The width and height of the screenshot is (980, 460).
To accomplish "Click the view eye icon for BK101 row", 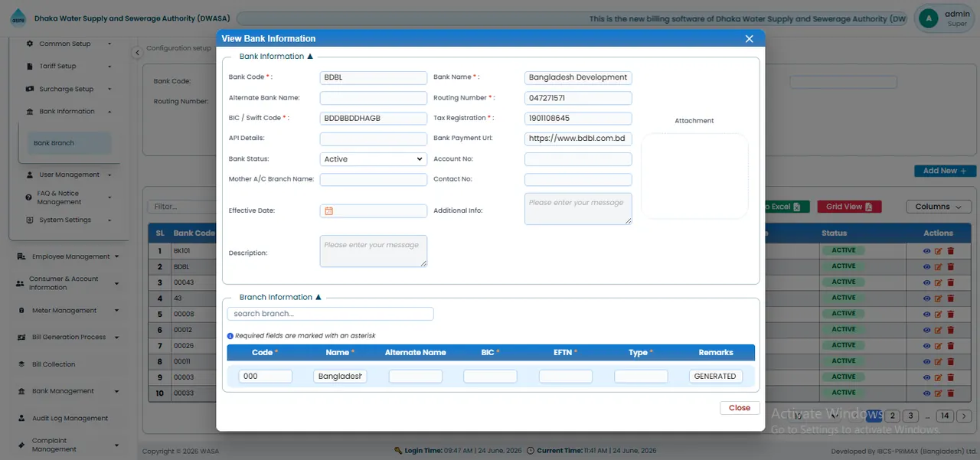I will (927, 251).
